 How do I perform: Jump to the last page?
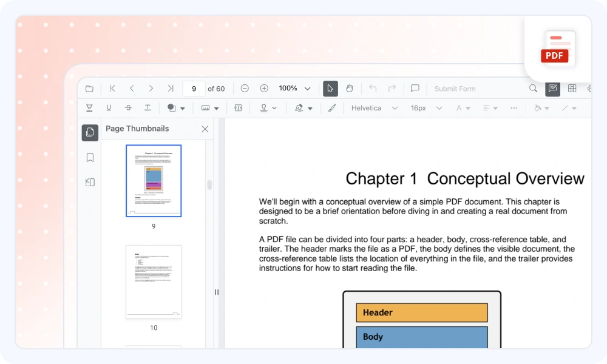coord(171,89)
